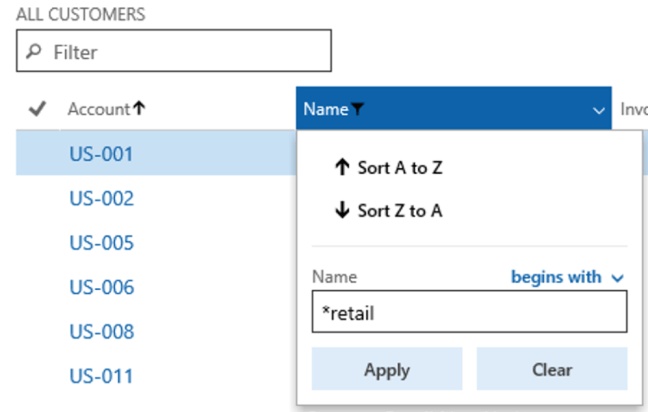Screen dimensions: 648x412
Task: Click the filter funnel icon beside Name
Action: click(358, 109)
